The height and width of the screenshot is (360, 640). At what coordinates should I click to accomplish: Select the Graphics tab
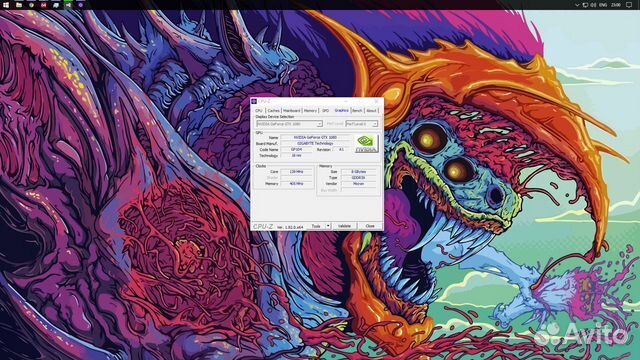(342, 111)
